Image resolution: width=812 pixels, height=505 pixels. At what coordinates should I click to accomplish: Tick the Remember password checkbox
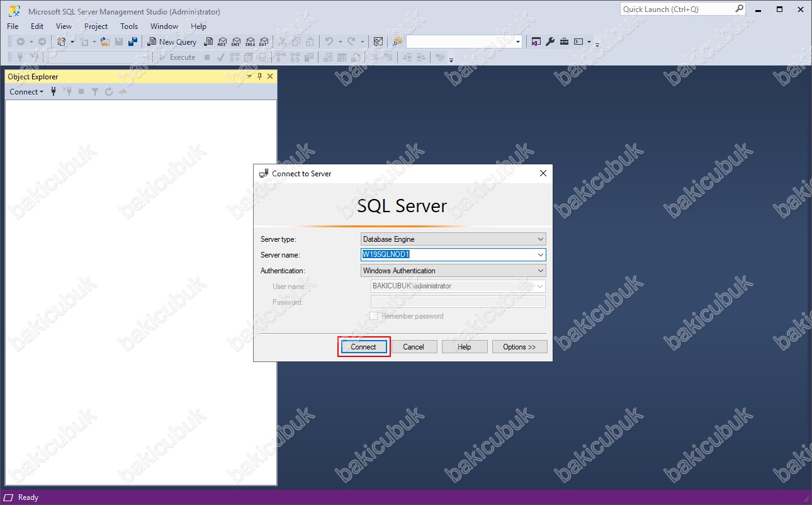[x=373, y=316]
